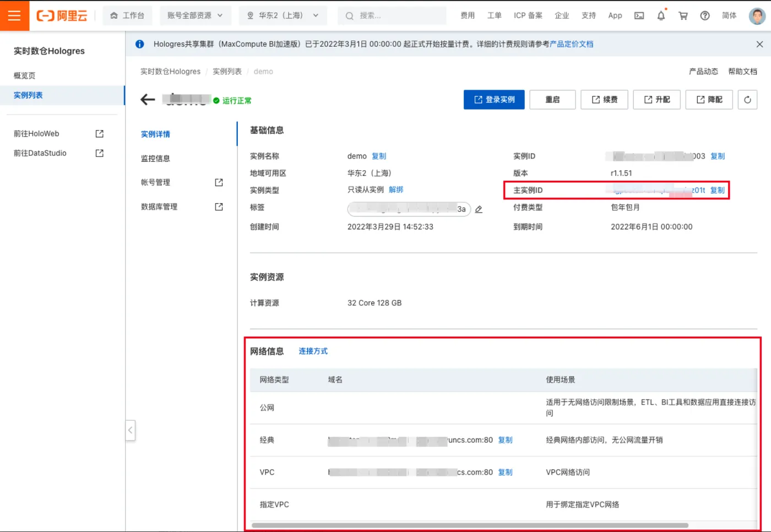Focus the top search field
The image size is (771, 532).
pos(392,15)
